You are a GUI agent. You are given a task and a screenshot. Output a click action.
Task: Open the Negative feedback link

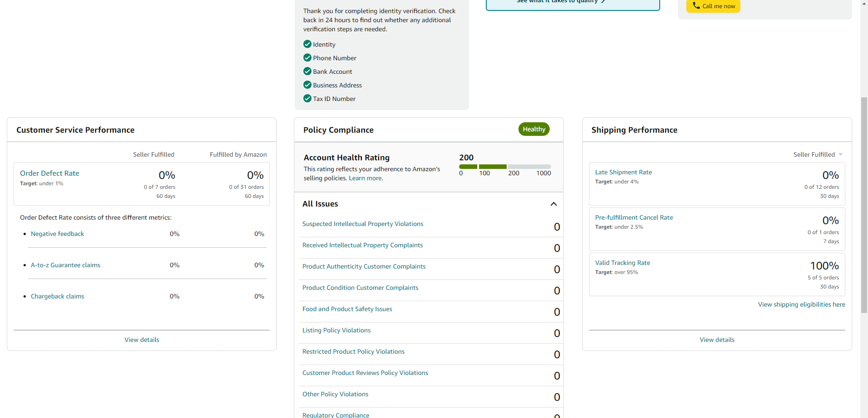pyautogui.click(x=58, y=234)
